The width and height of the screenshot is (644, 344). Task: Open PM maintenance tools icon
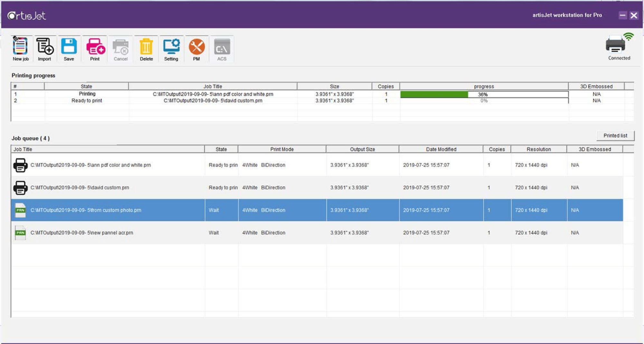(196, 48)
